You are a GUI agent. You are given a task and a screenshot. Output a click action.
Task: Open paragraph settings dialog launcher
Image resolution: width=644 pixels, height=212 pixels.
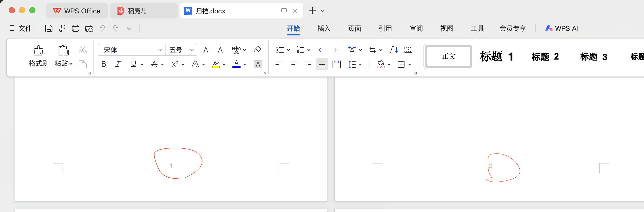415,73
